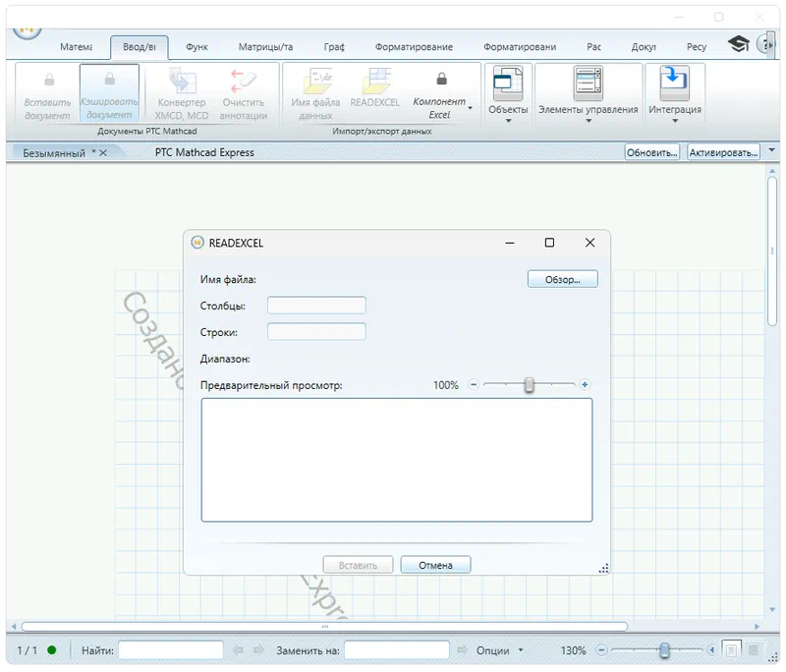Expand the Объекты dropdown arrow
786x672 pixels.
tap(508, 121)
